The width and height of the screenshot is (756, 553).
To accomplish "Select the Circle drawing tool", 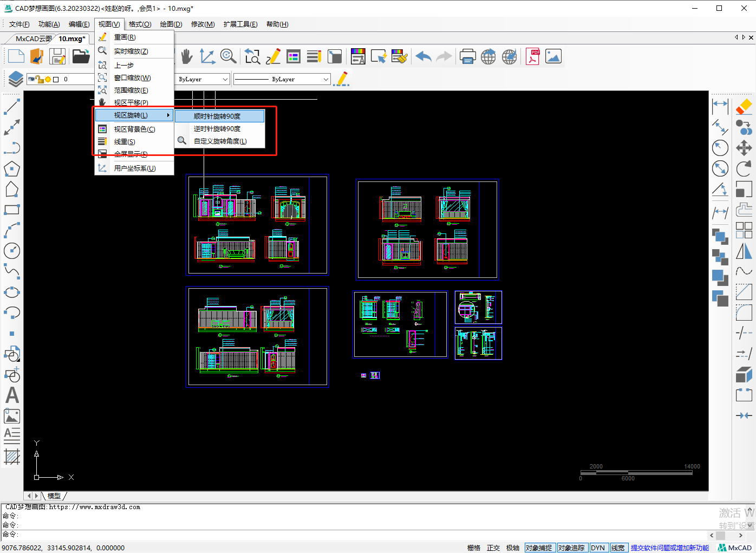I will pyautogui.click(x=12, y=251).
